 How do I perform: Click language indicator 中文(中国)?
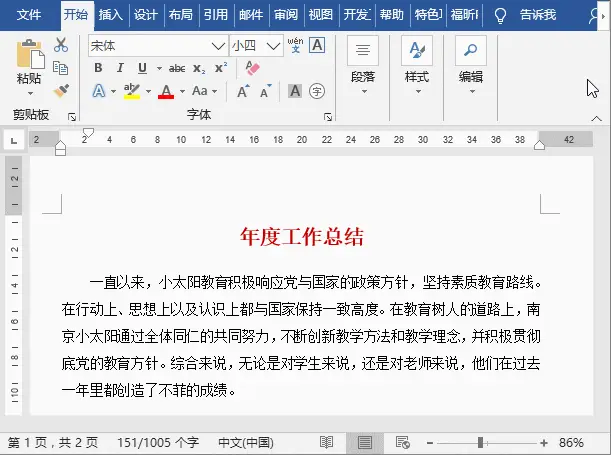246,443
